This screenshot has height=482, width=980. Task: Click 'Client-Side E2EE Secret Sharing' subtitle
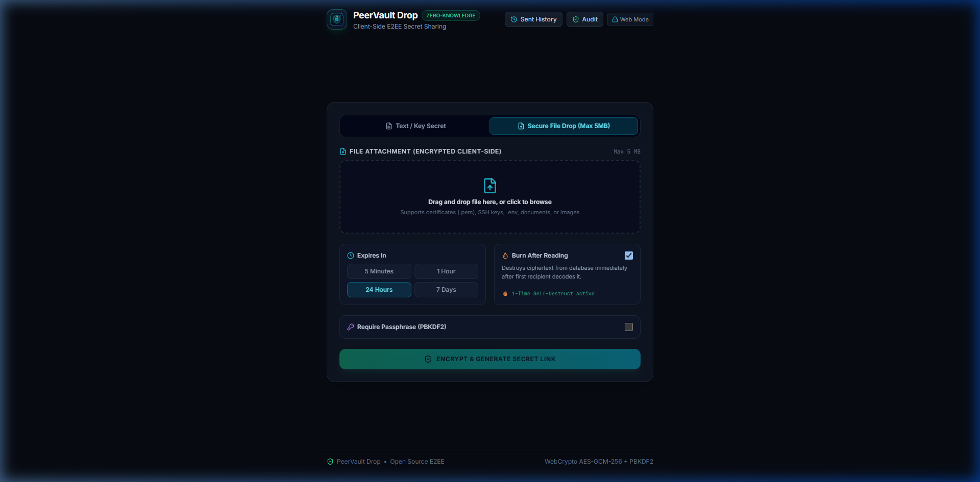400,27
